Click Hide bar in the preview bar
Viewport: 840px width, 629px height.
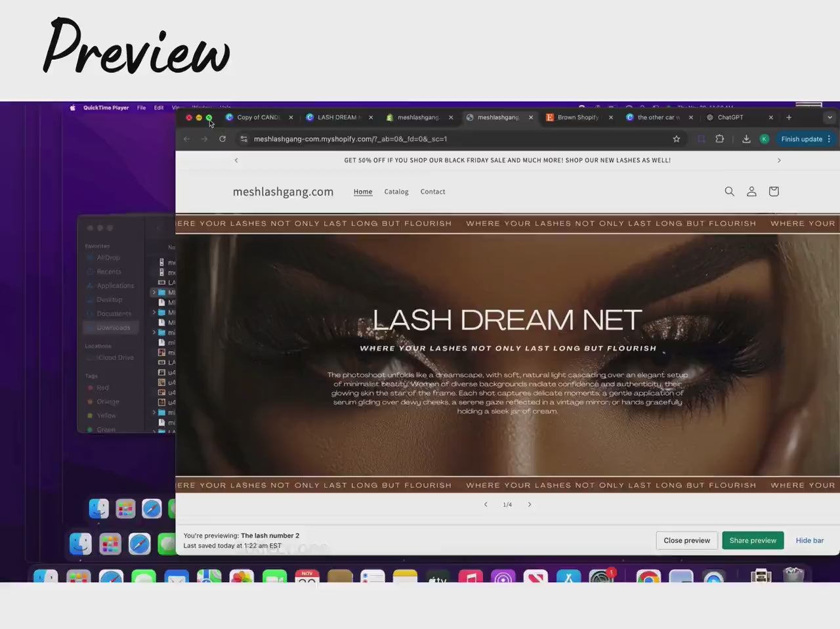[x=809, y=540]
